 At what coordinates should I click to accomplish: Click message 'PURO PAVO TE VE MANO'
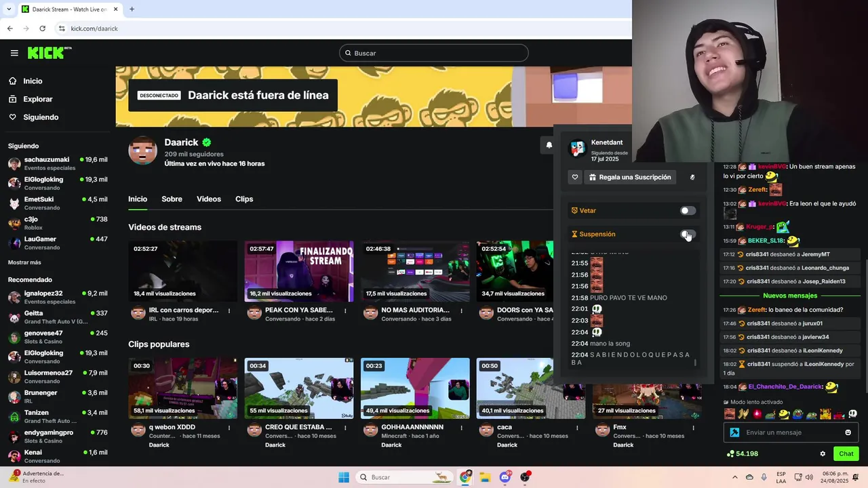tap(629, 298)
